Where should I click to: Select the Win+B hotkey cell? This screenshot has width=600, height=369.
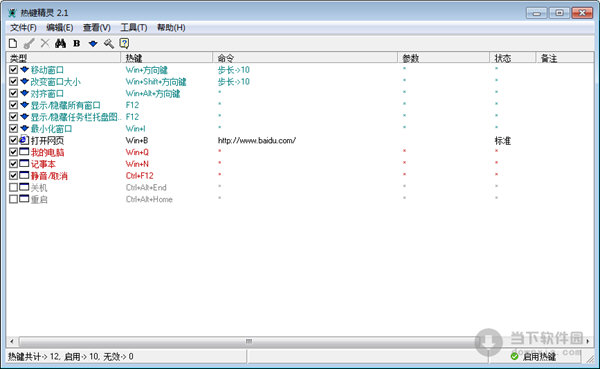coord(137,140)
